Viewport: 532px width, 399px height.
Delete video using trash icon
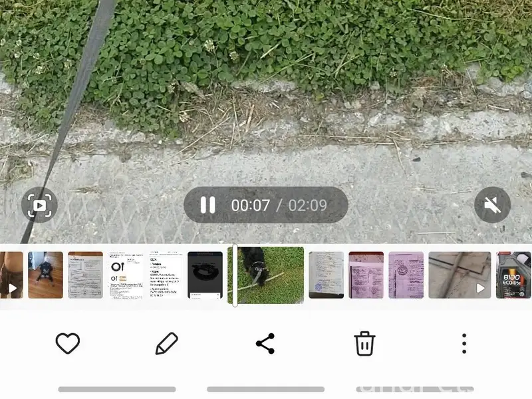point(364,344)
